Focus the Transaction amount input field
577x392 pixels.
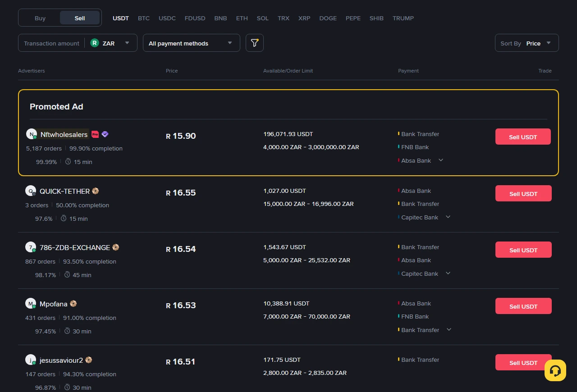(51, 43)
